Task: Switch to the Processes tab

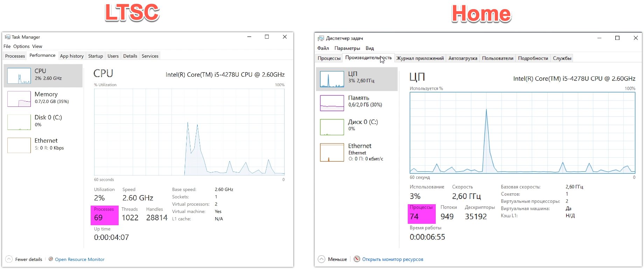Action: (15, 56)
